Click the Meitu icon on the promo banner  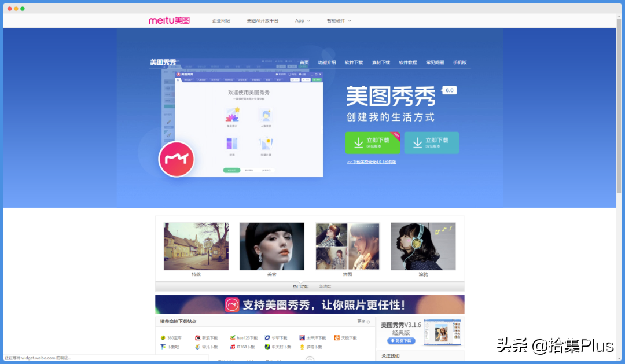[x=232, y=305]
